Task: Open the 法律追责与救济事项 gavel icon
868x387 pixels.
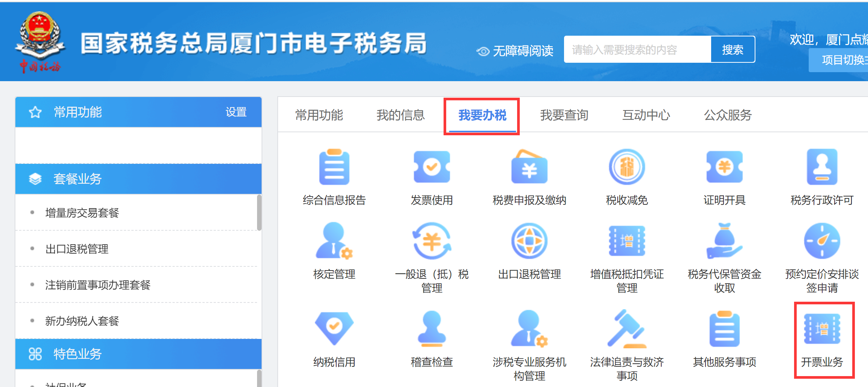Action: 627,329
